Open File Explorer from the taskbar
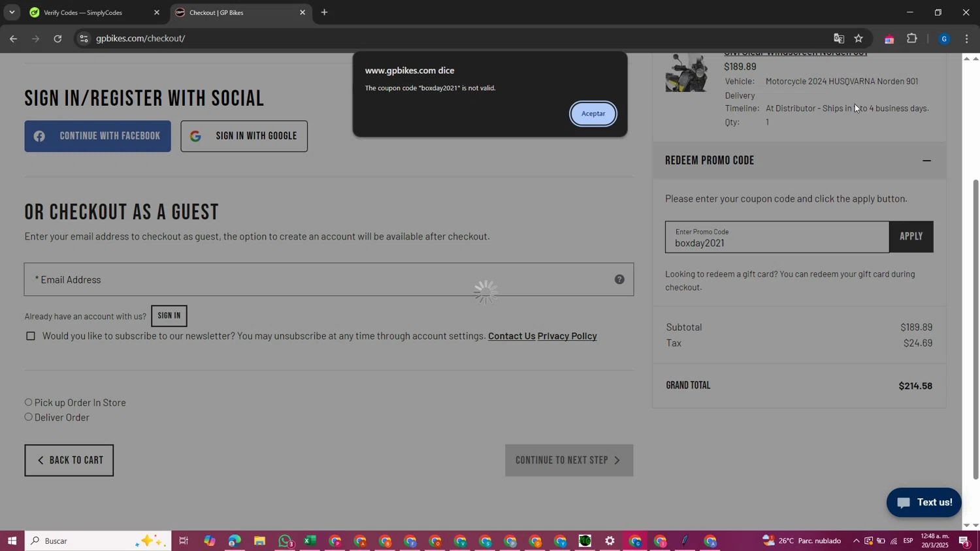This screenshot has height=551, width=980. tap(259, 541)
